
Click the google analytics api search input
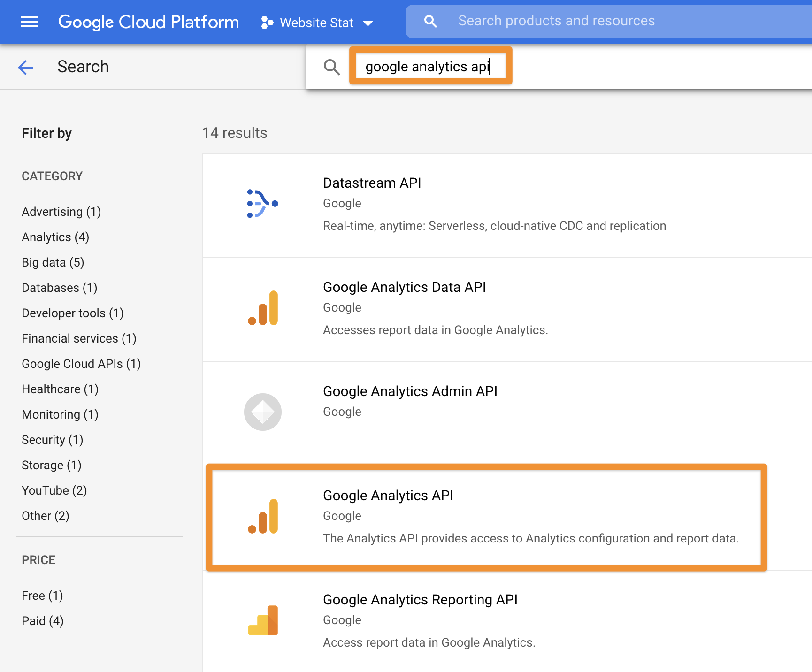[x=429, y=66]
